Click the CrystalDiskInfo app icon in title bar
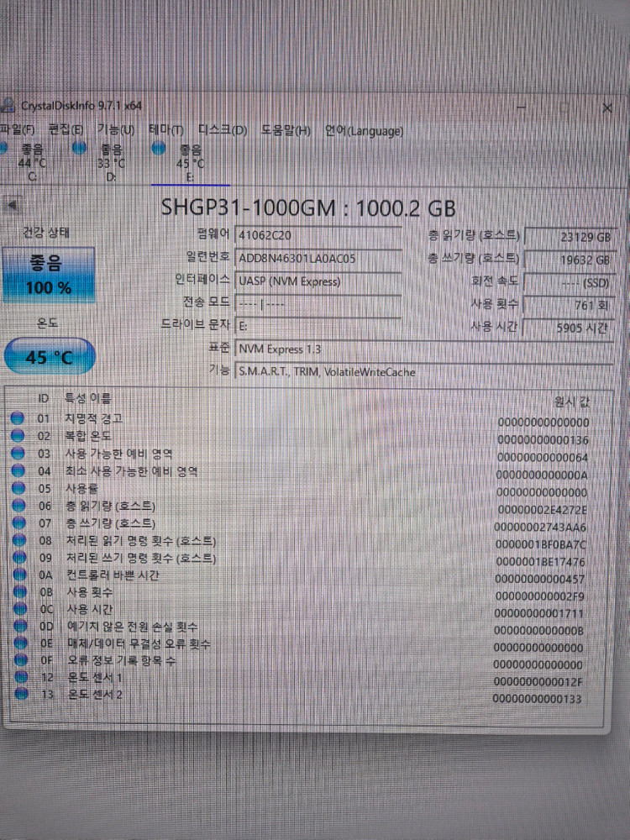Screen dimensions: 630x840 (8, 106)
